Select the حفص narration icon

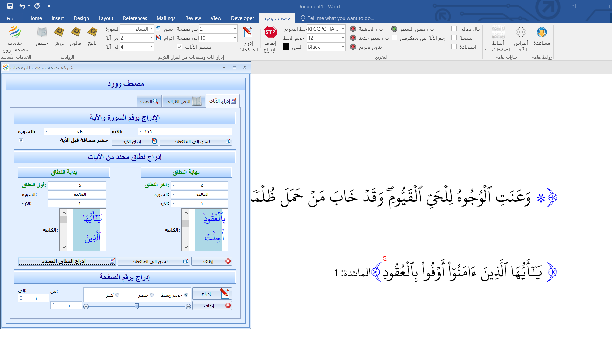pos(42,32)
